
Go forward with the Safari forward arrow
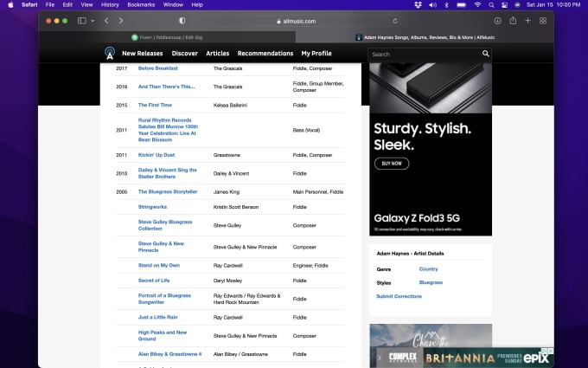[x=121, y=21]
